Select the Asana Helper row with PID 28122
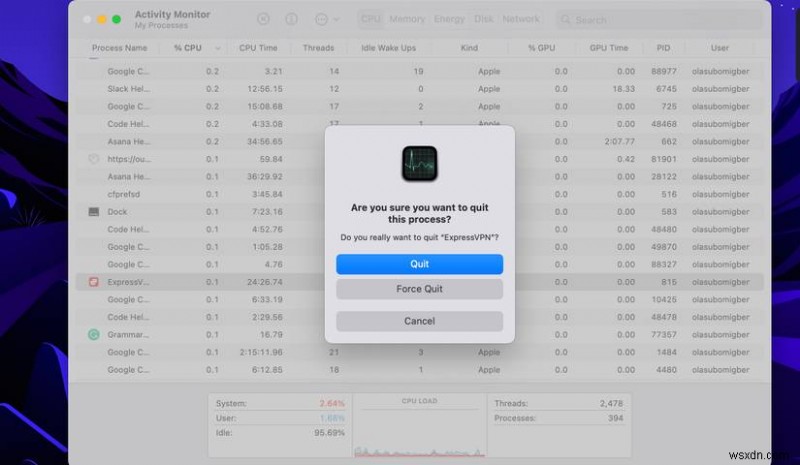800x465 pixels. pyautogui.click(x=419, y=177)
